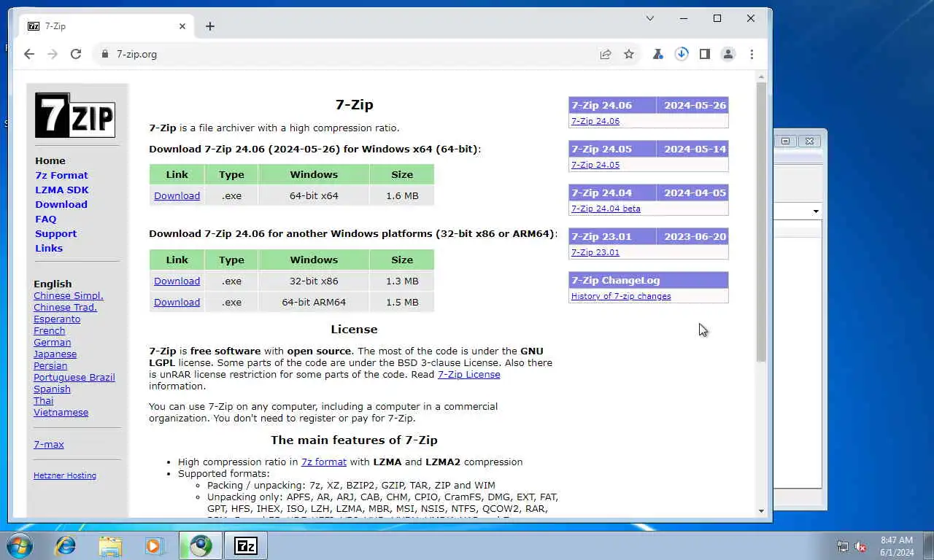Close the 7-Zip browser tab

click(182, 26)
